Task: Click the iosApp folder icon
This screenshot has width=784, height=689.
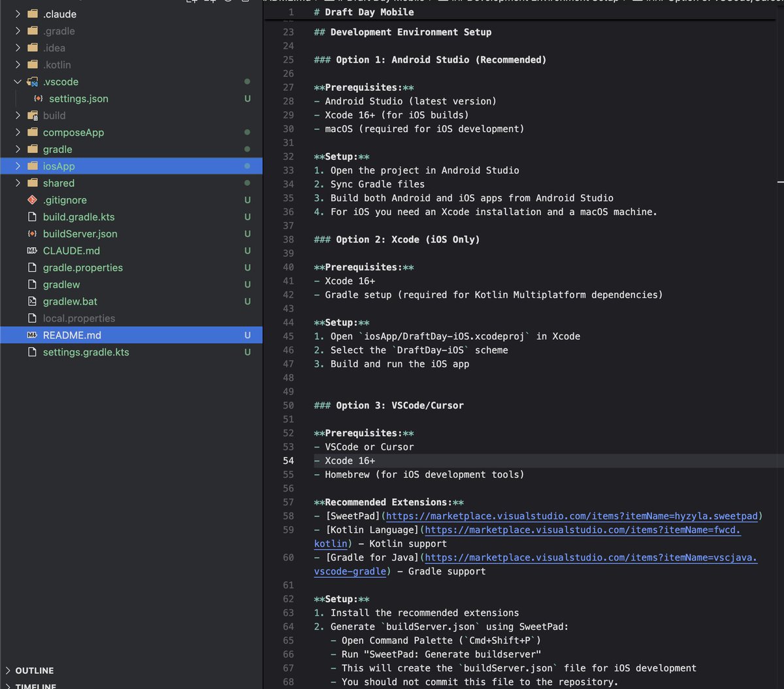Action: coord(33,166)
